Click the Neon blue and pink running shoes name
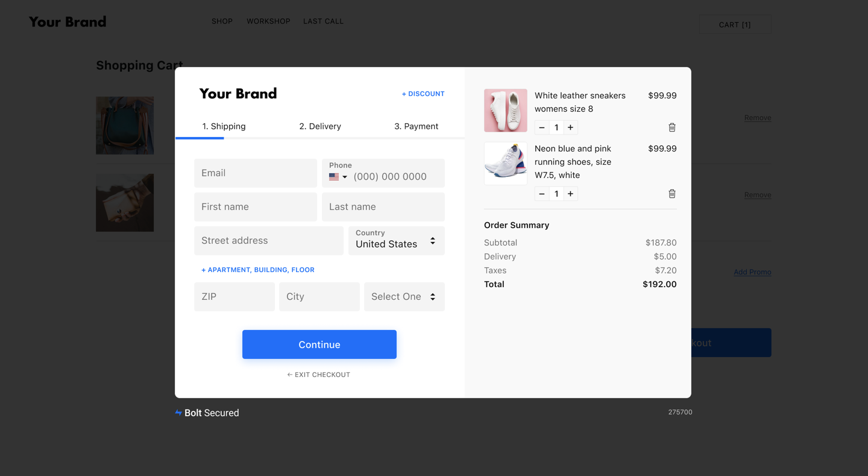The width and height of the screenshot is (868, 476). click(573, 162)
